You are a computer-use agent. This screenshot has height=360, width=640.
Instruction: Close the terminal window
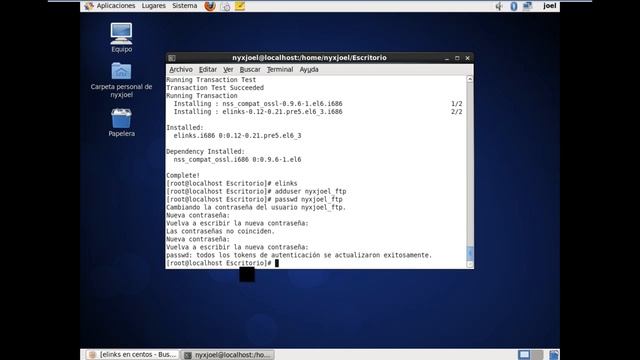point(467,58)
